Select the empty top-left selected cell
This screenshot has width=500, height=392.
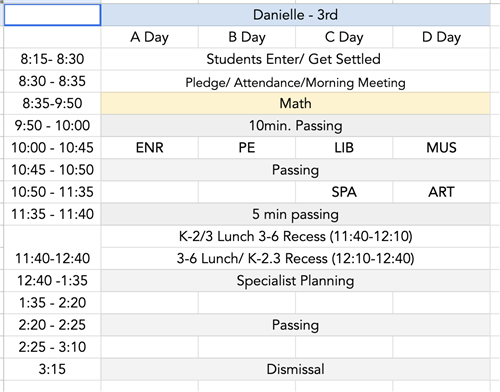tap(52, 15)
